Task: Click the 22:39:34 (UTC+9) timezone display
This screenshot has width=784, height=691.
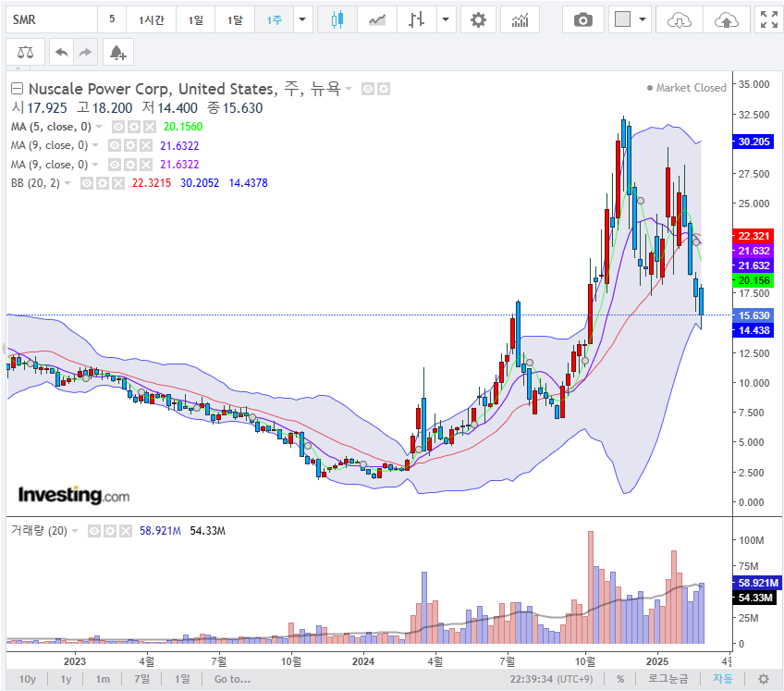Action: coord(552,679)
